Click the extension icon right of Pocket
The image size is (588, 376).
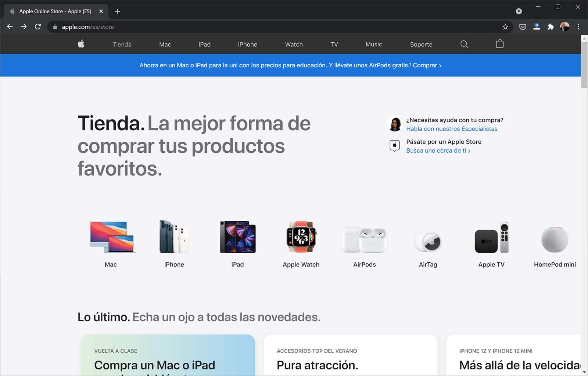coord(537,26)
